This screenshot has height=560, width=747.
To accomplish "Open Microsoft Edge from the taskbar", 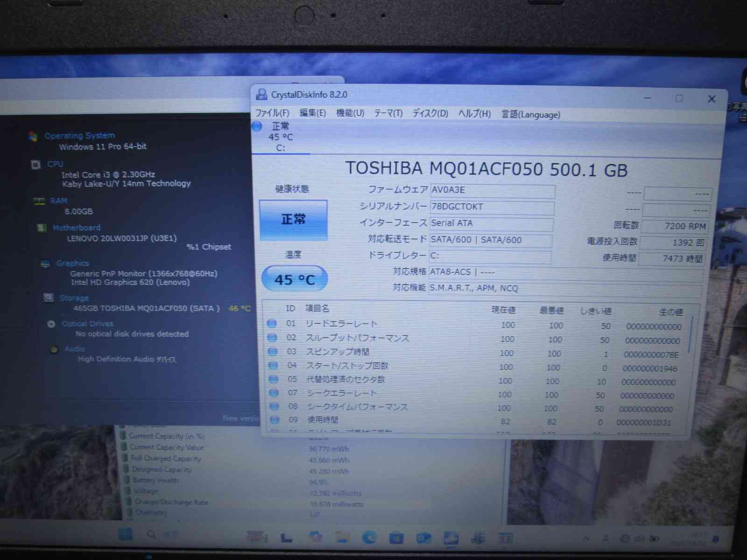I will coord(369,538).
